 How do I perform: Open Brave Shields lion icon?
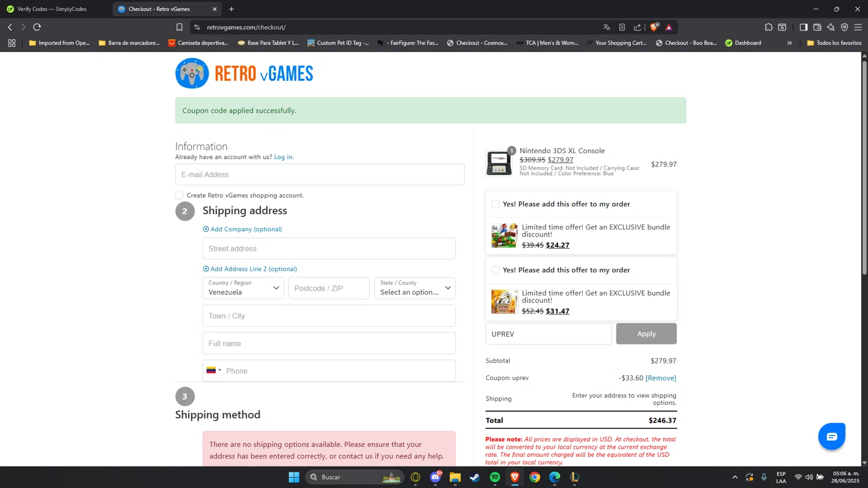pyautogui.click(x=654, y=27)
